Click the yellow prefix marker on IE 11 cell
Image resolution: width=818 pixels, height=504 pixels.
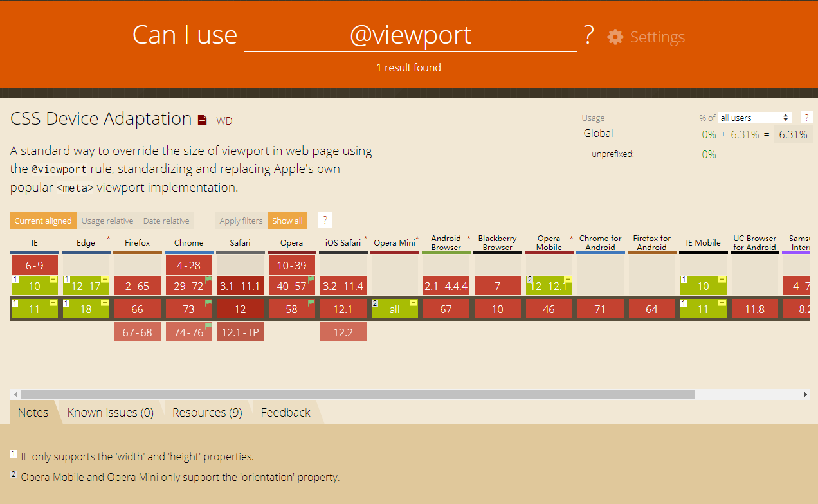coord(53,302)
